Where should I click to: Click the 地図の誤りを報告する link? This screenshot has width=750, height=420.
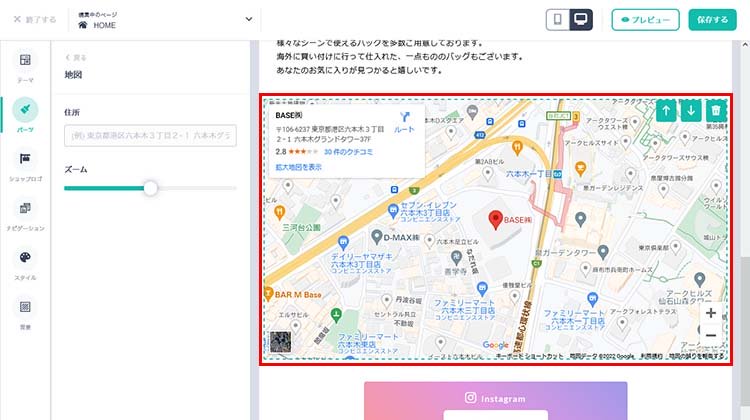tap(696, 356)
